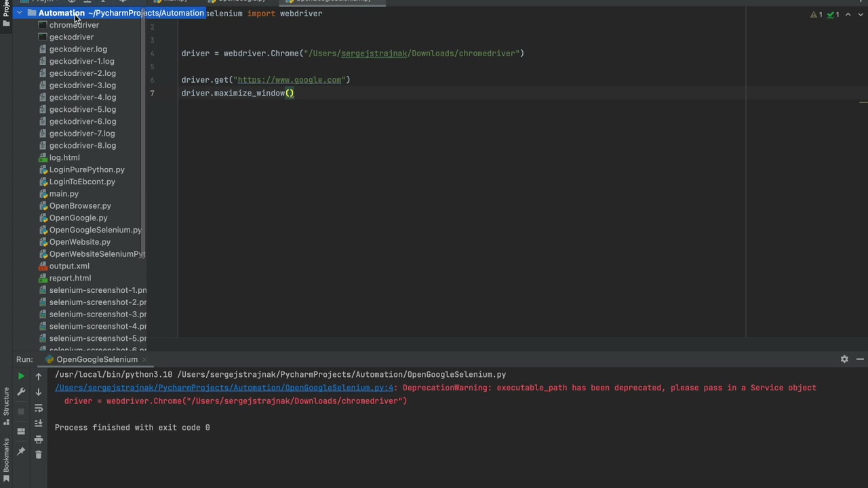The width and height of the screenshot is (868, 488).
Task: Click line number 7 in the gutter
Action: [153, 94]
